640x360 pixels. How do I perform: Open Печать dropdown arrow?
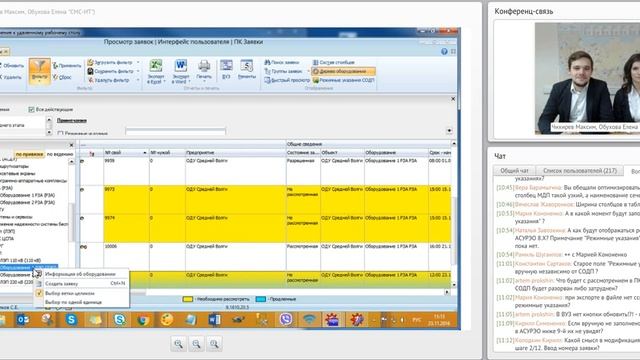click(x=204, y=81)
